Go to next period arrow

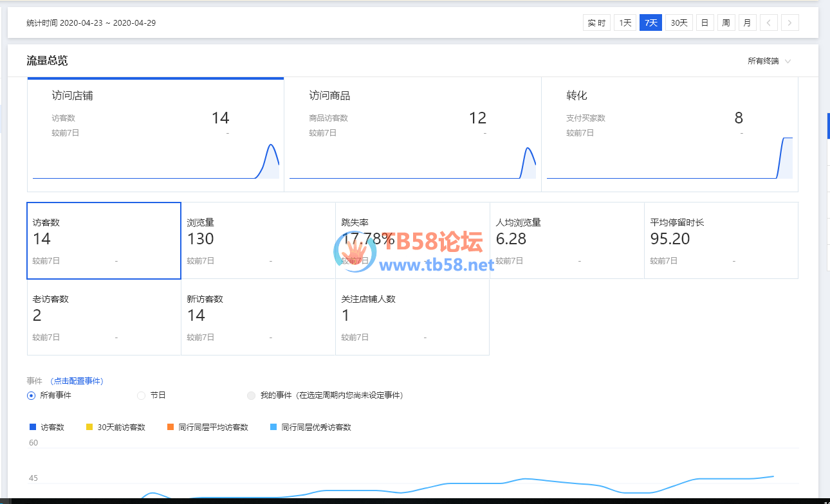789,23
